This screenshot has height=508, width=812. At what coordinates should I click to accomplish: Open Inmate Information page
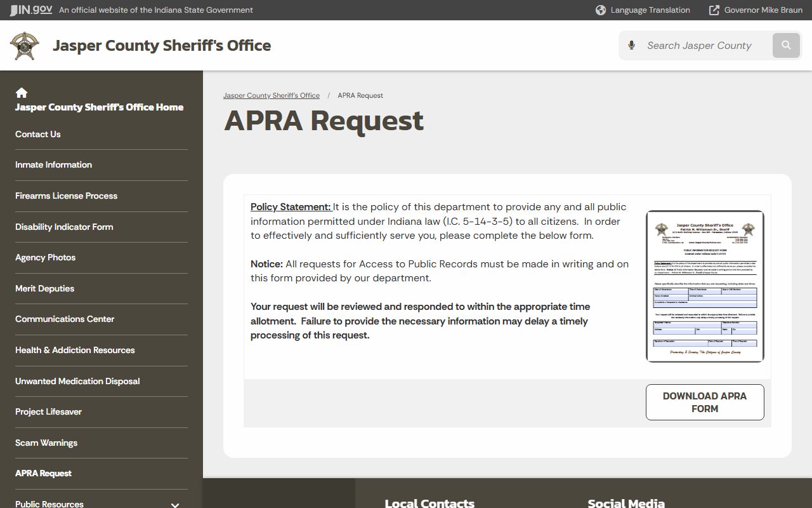[53, 165]
